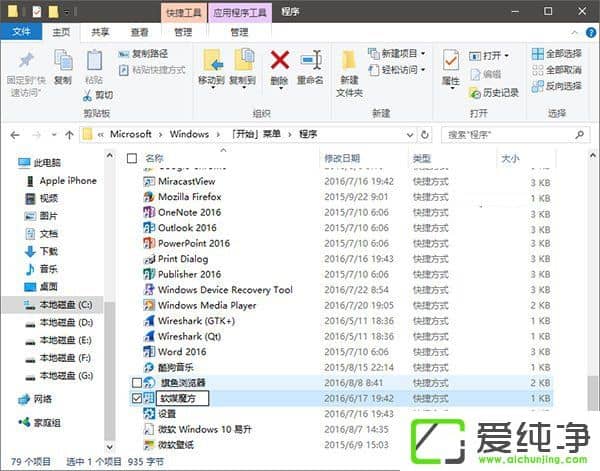This screenshot has height=471, width=600.
Task: Open Manage tab under 应用程序工具
Action: pyautogui.click(x=240, y=32)
